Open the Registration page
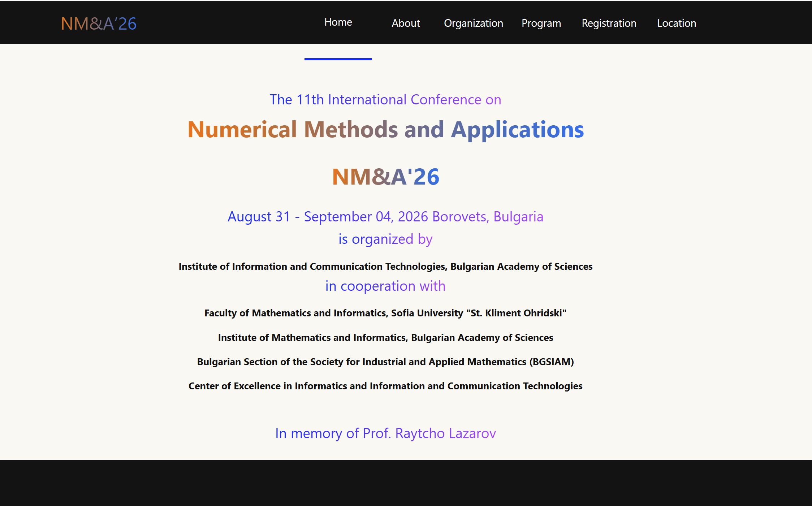This screenshot has height=506, width=812. 609,23
